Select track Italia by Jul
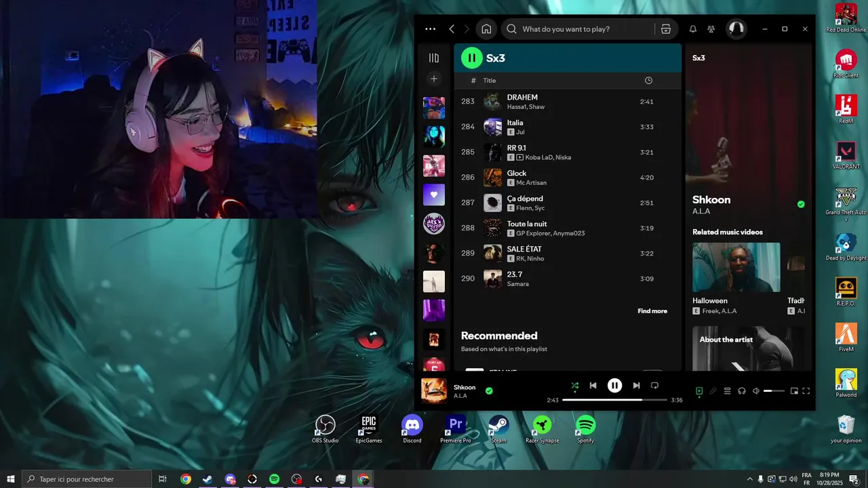The height and width of the screenshot is (488, 868). coord(567,127)
